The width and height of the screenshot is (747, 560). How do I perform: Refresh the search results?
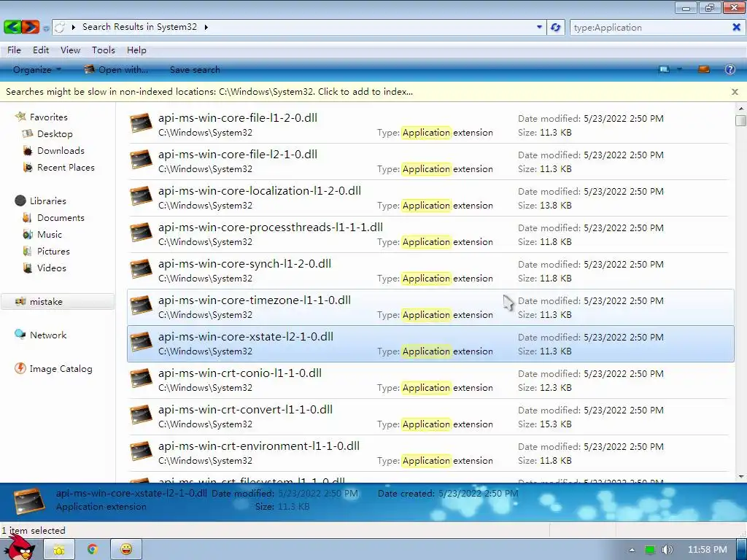[555, 27]
